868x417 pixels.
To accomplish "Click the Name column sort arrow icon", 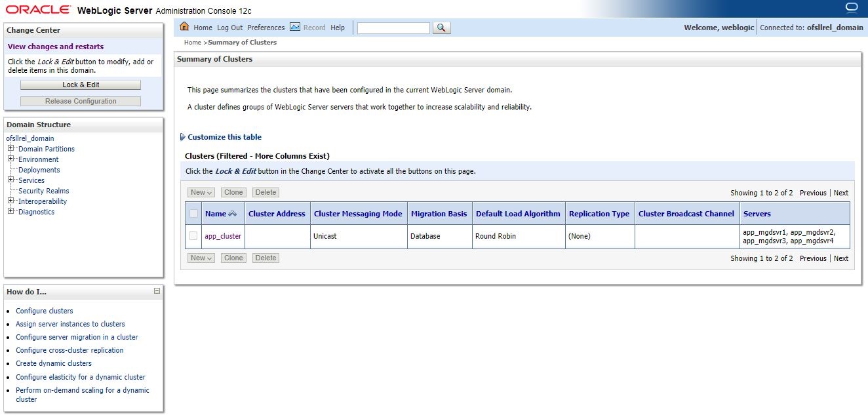I will click(232, 214).
